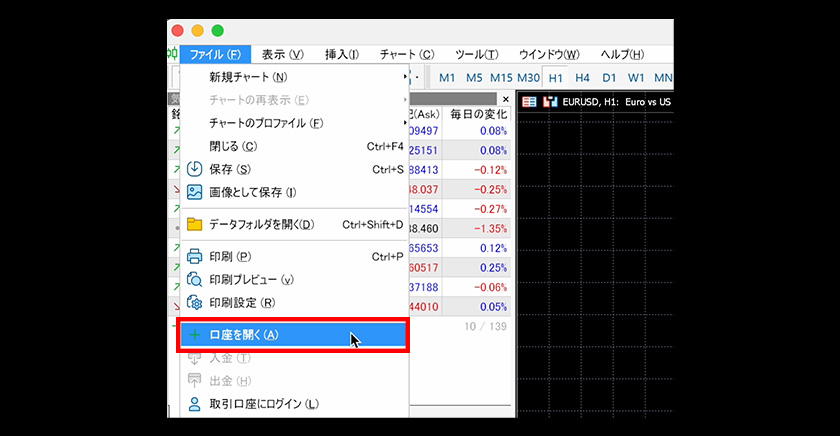Open the ツール (T) menu
840x436 pixels.
pos(476,54)
